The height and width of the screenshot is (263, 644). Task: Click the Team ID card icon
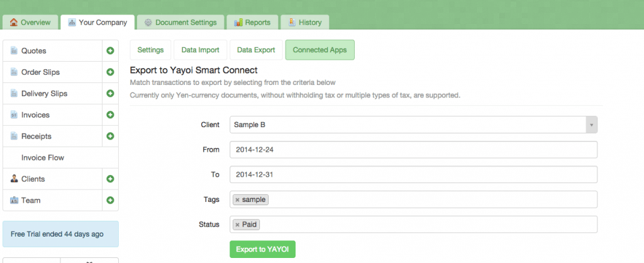click(x=14, y=201)
